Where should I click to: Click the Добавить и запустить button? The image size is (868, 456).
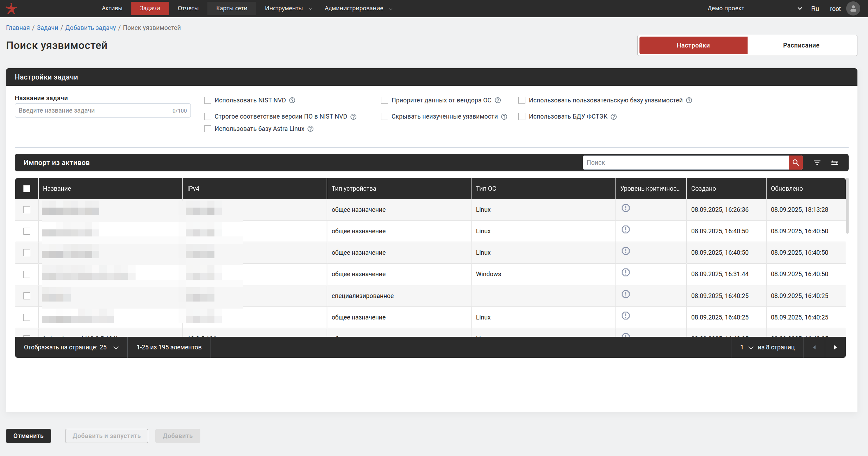107,436
